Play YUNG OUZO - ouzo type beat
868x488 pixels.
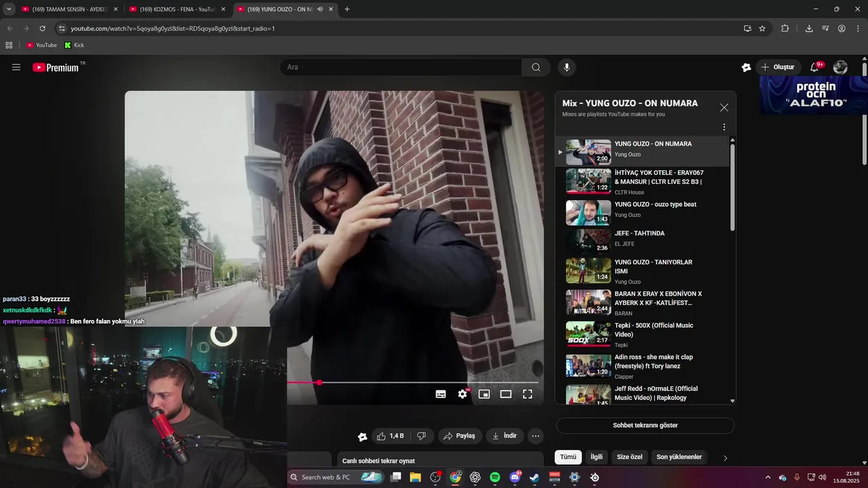[x=643, y=212]
